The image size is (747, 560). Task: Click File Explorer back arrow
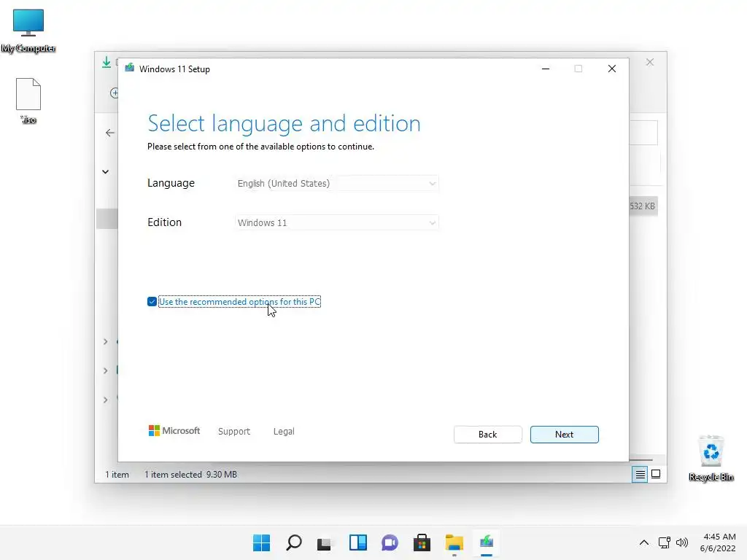[110, 133]
